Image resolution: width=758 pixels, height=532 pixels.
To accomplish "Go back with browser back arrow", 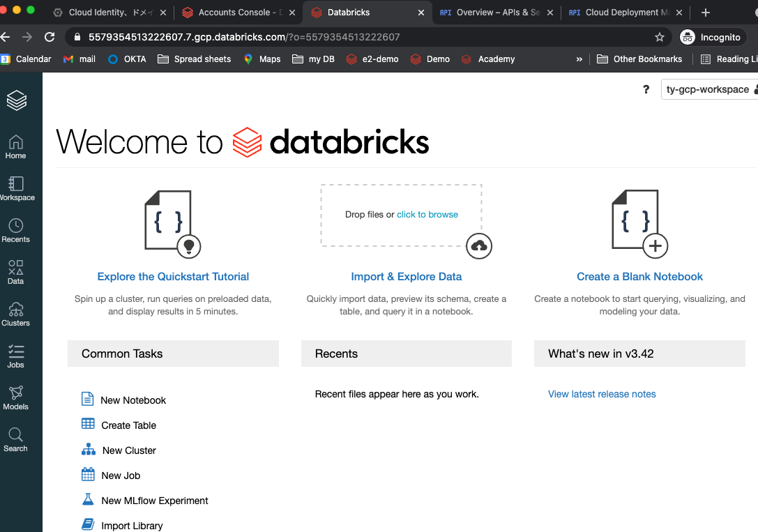I will coord(6,37).
